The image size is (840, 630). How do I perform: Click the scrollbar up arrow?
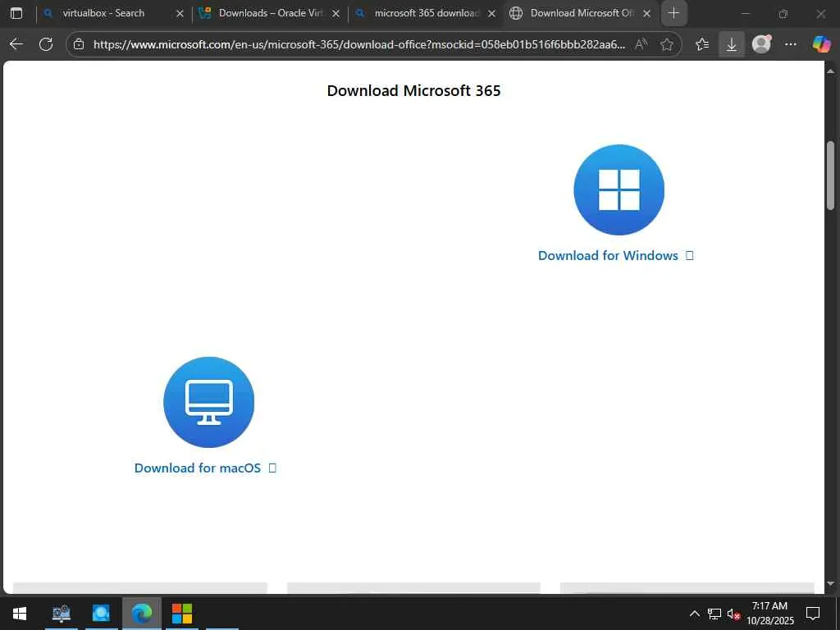830,71
